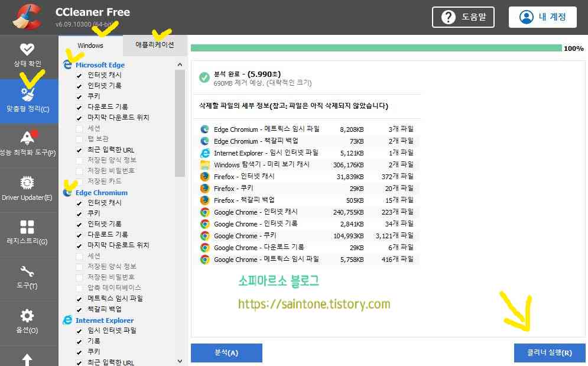
Task: Click the Edge Chromium section icon
Action: [x=67, y=193]
